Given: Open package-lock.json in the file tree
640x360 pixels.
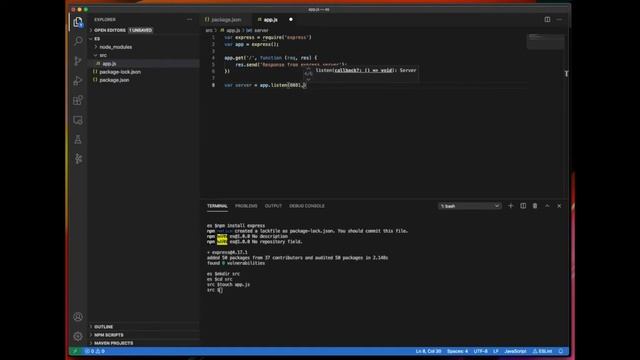Looking at the screenshot, I should coord(143,72).
